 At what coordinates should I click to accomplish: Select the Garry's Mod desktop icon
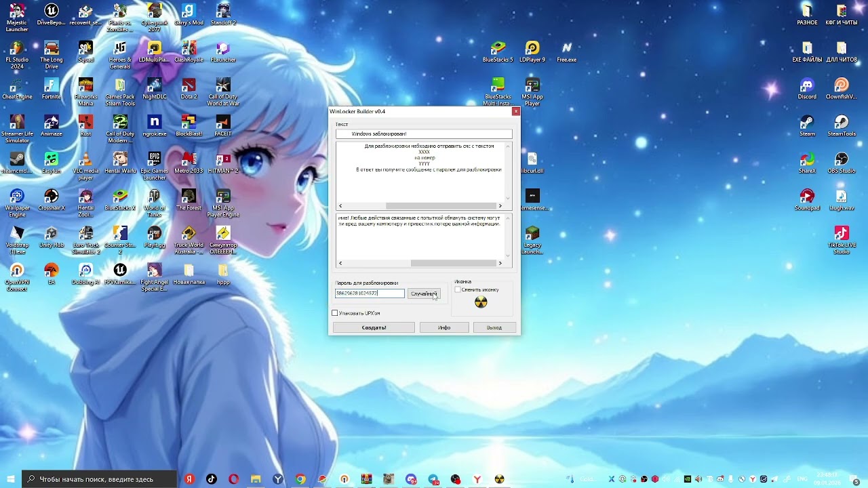[x=189, y=15]
